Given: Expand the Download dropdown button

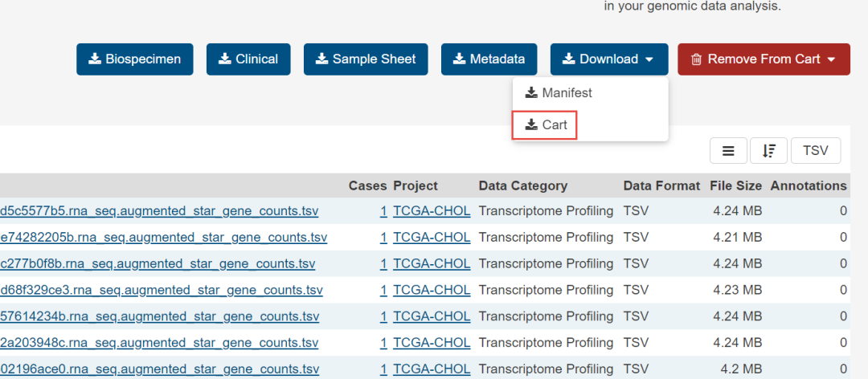Looking at the screenshot, I should click(x=609, y=59).
